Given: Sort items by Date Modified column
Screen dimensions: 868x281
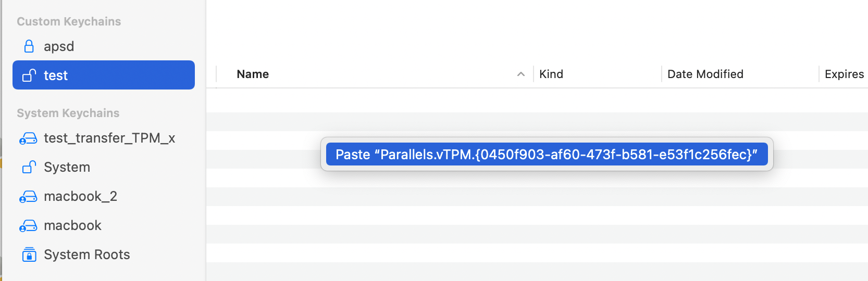Looking at the screenshot, I should (705, 74).
